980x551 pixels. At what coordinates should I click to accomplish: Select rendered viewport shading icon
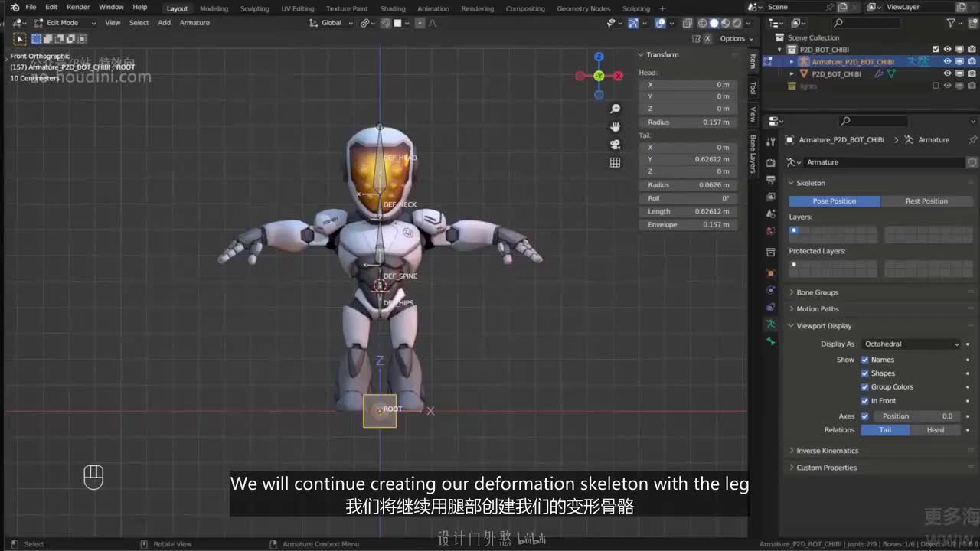737,23
